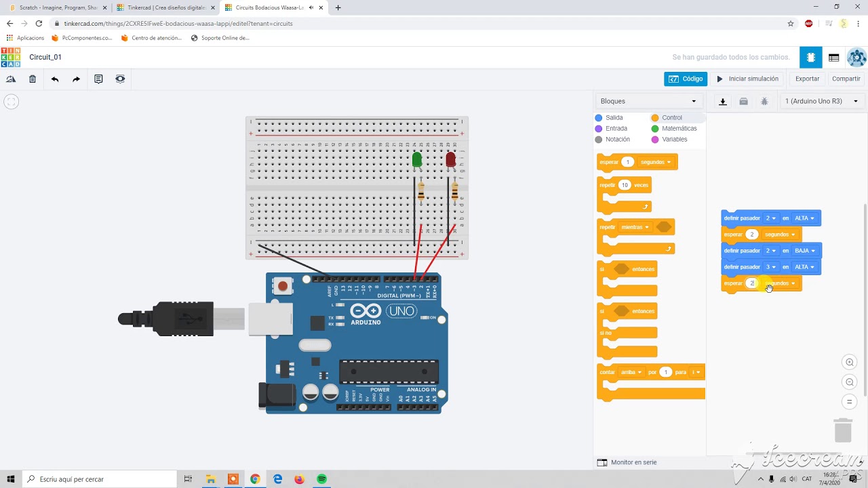Click the Compartir button

846,79
